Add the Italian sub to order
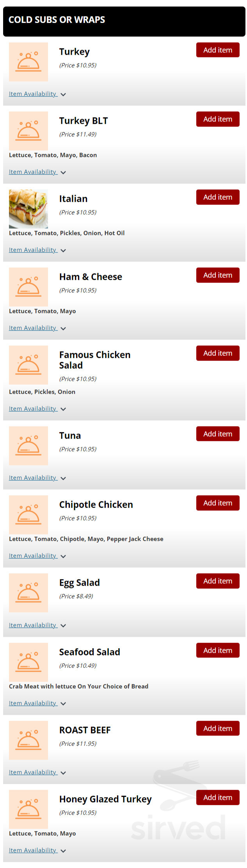Screen dimensions: 247x868 click(x=217, y=197)
